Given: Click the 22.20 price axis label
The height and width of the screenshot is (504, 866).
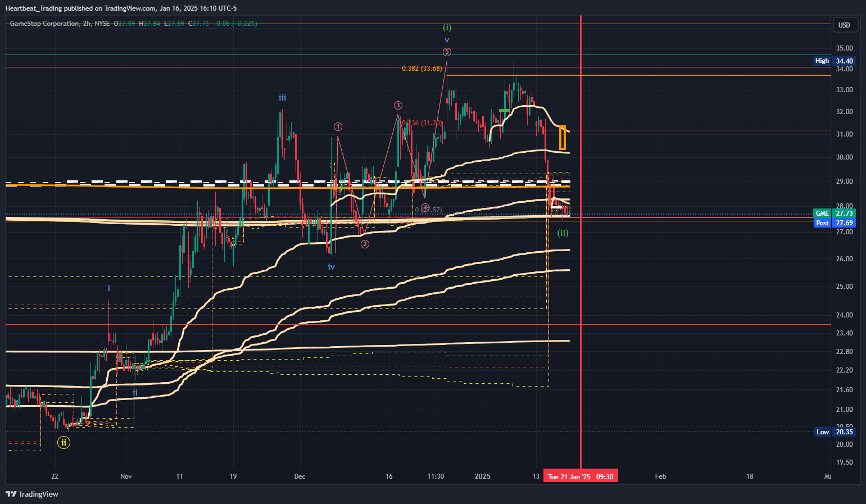Looking at the screenshot, I should [x=844, y=370].
